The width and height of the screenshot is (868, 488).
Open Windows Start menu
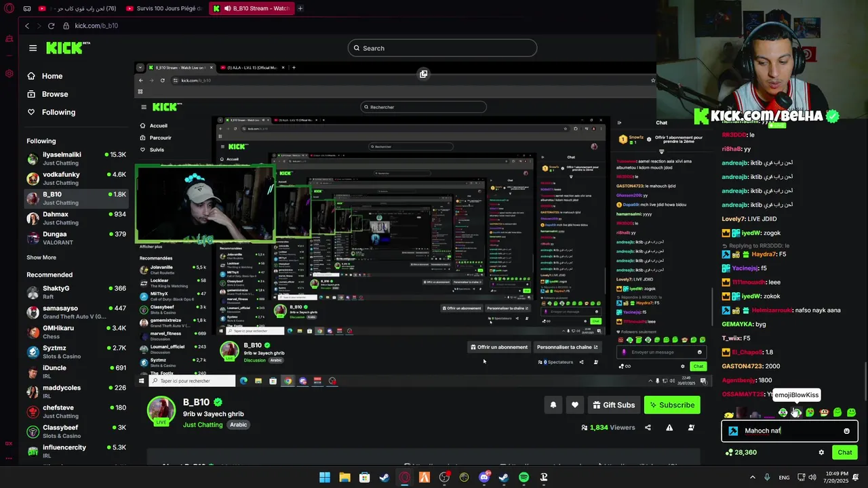(x=325, y=477)
